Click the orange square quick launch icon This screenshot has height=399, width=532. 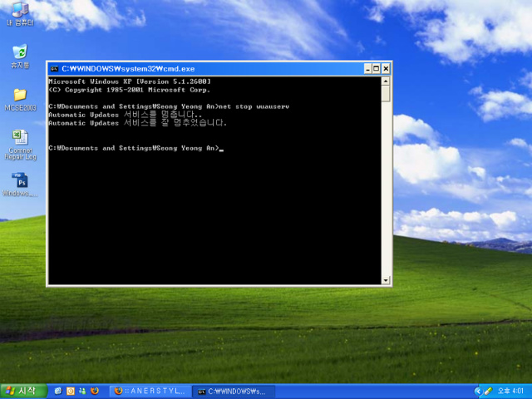[x=70, y=391]
